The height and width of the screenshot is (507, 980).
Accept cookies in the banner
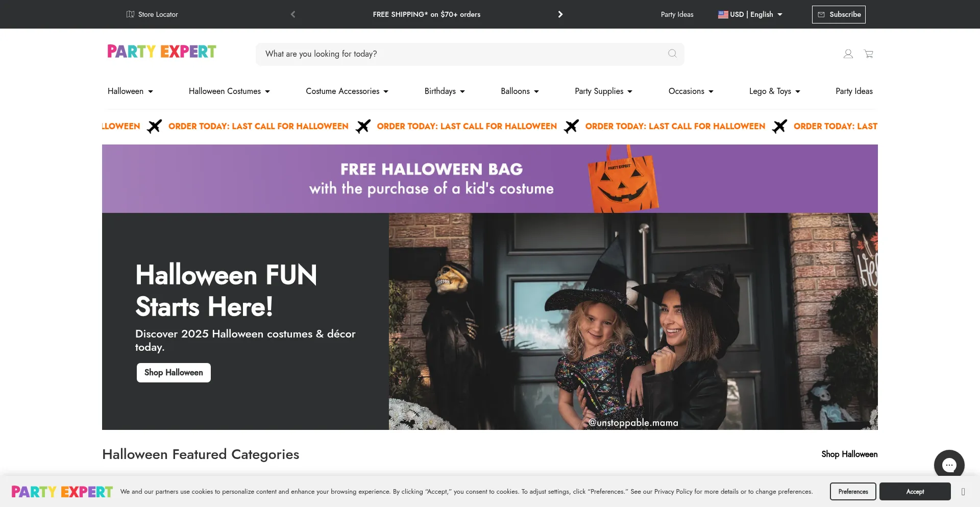[x=915, y=492]
